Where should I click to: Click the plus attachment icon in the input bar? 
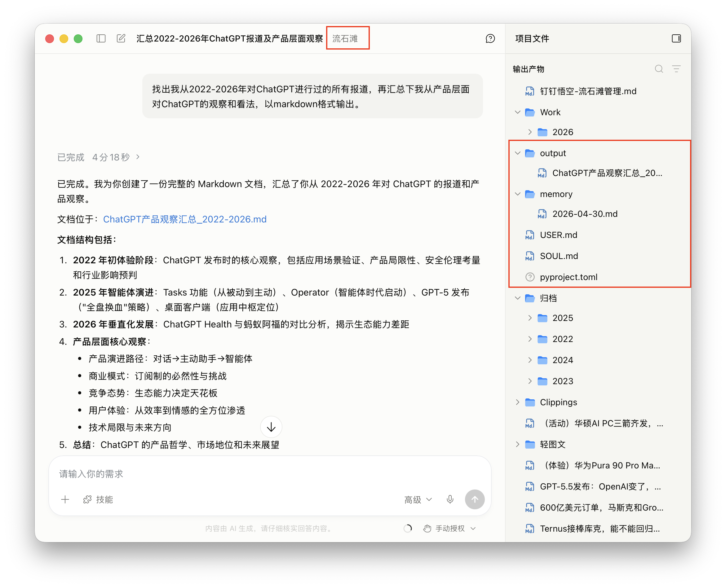[x=65, y=499]
